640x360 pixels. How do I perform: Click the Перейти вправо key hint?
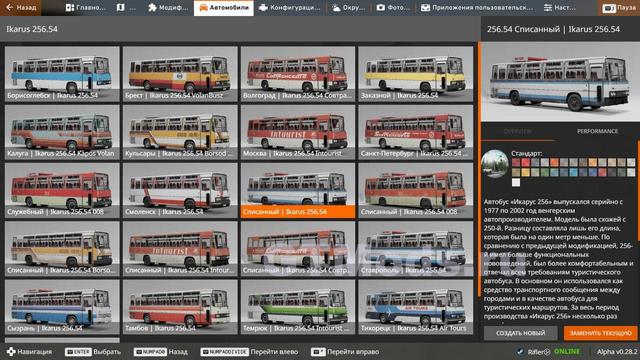(345, 351)
